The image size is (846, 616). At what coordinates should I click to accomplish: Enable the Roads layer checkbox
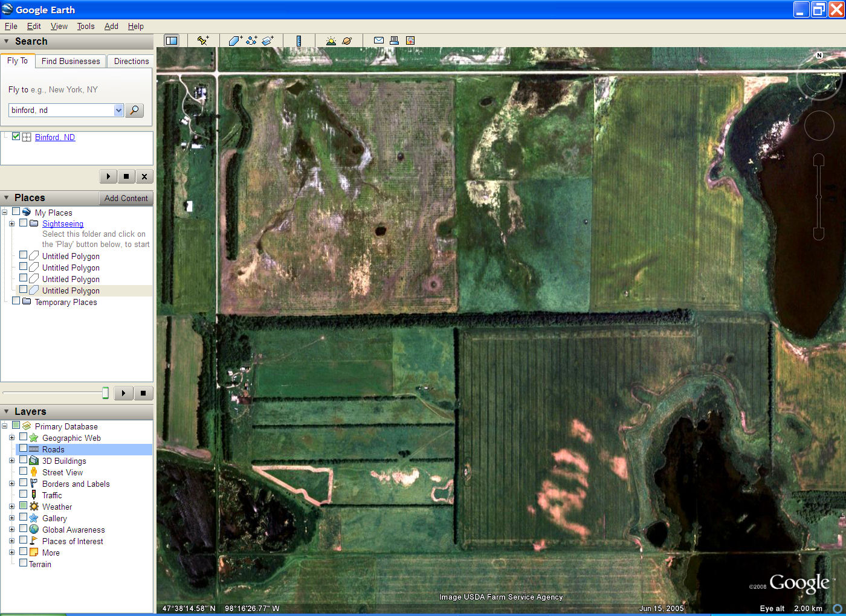24,448
